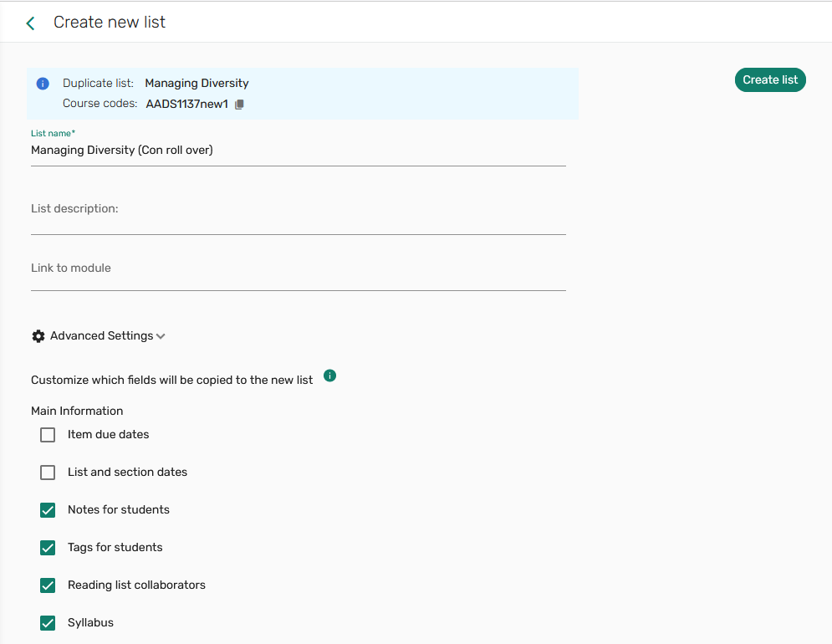Uncheck Tags for students
The height and width of the screenshot is (644, 832).
[x=48, y=548]
